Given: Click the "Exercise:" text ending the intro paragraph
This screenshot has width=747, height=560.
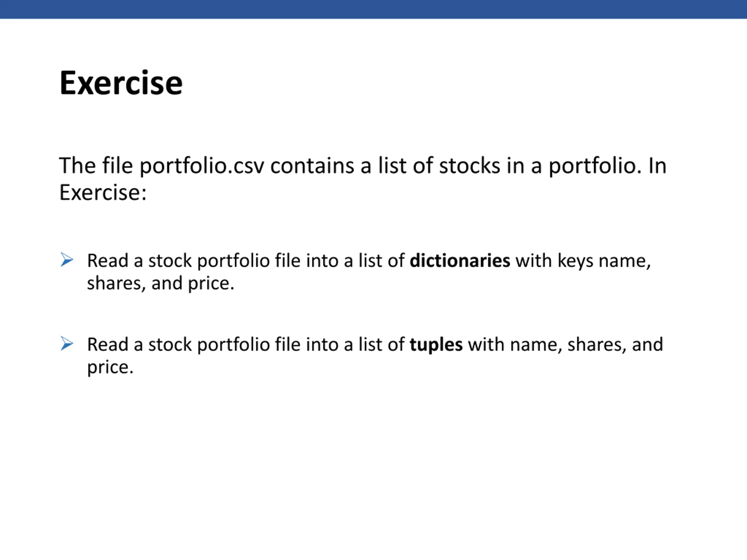Looking at the screenshot, I should click(x=103, y=193).
